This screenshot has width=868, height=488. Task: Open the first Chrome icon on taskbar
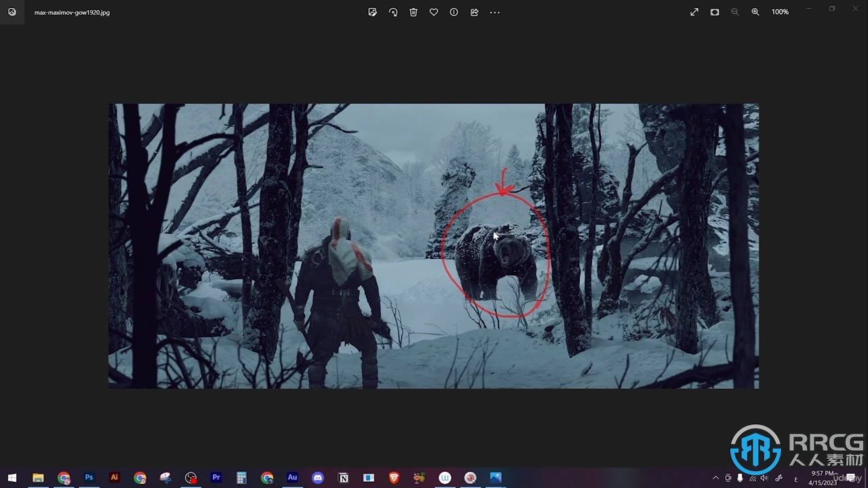click(x=64, y=478)
